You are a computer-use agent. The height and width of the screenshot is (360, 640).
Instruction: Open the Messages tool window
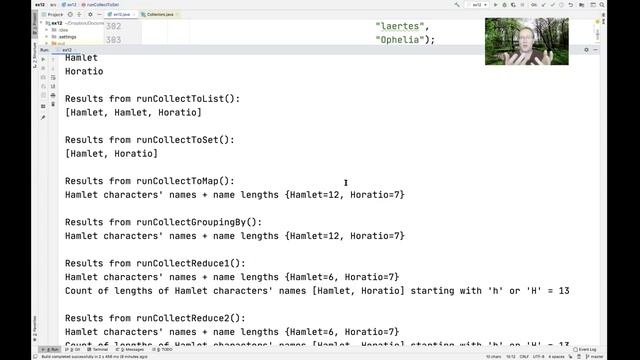pos(130,350)
